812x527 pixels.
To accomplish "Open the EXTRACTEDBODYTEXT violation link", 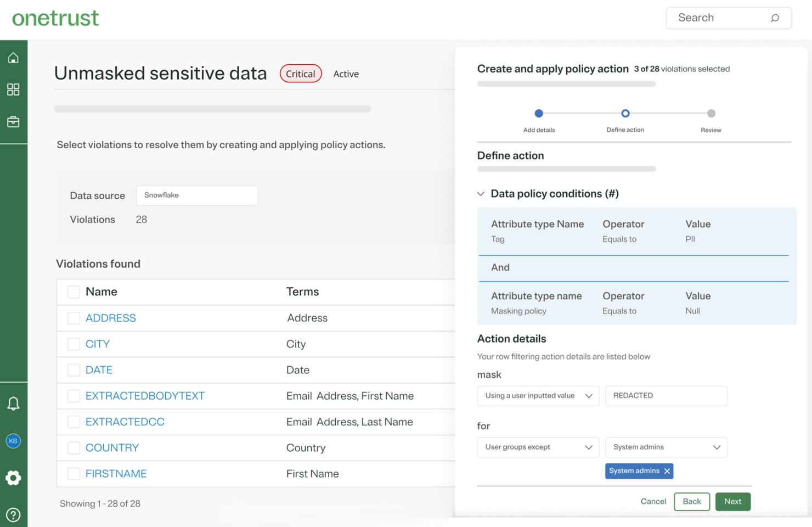I will click(x=145, y=396).
